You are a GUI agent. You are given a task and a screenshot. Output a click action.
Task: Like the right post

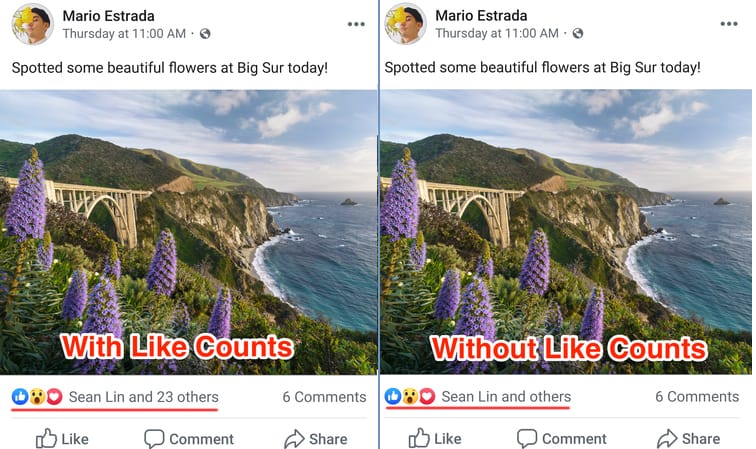click(435, 438)
